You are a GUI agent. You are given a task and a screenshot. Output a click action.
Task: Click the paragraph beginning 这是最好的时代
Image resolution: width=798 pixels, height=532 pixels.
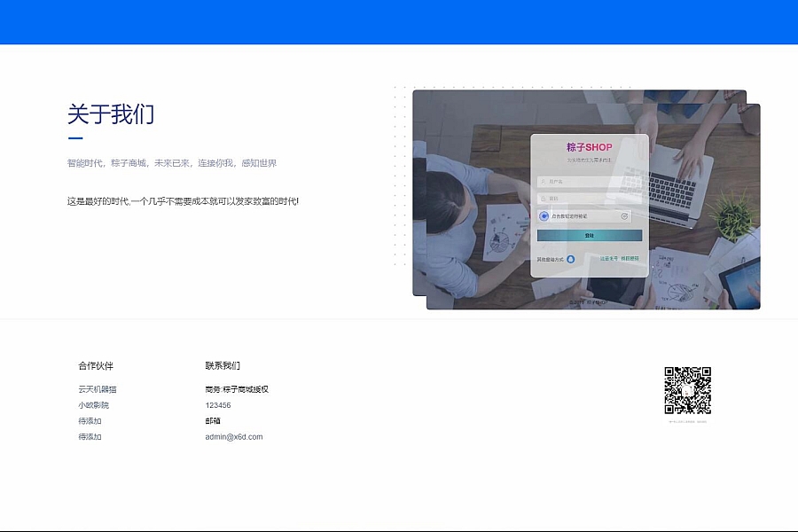click(x=184, y=201)
